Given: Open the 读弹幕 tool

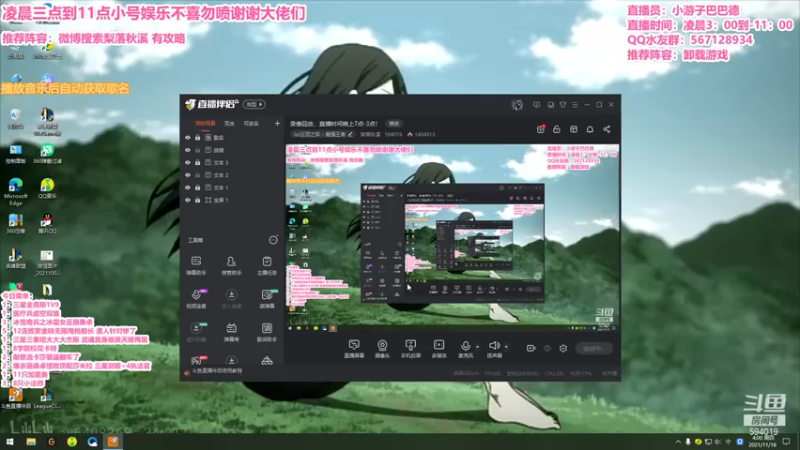Looking at the screenshot, I should [x=267, y=298].
